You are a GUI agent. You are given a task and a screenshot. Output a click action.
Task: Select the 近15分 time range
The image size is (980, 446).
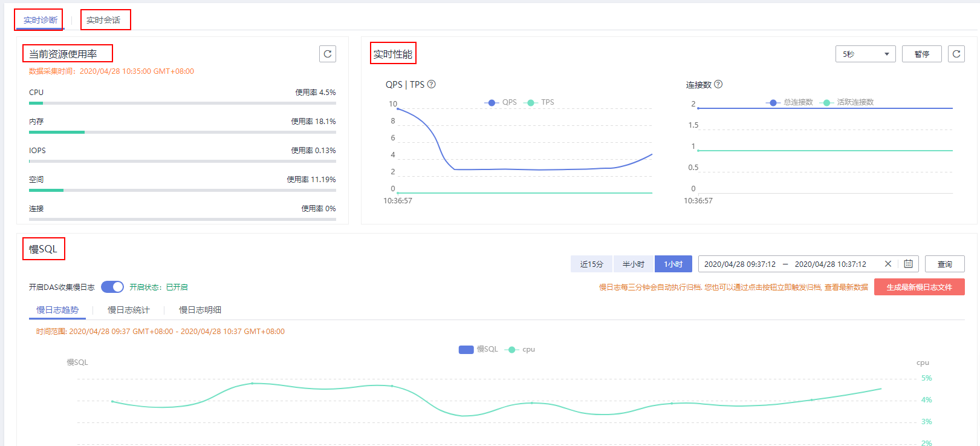591,264
